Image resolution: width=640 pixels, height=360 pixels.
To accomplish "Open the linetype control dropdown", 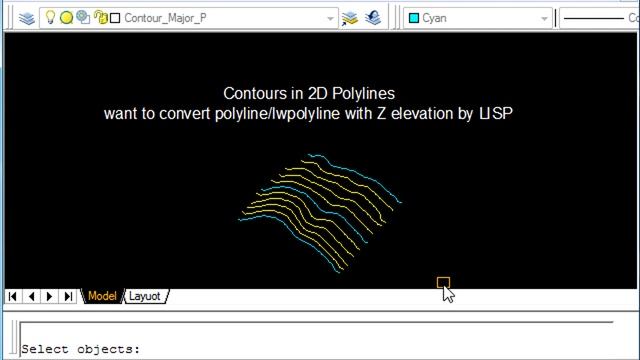I will 599,18.
